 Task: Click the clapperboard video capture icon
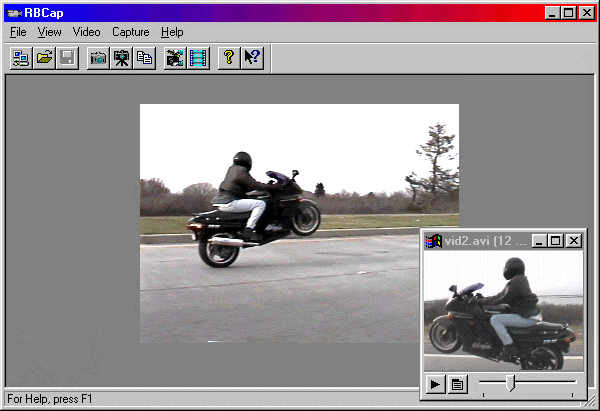click(x=175, y=58)
